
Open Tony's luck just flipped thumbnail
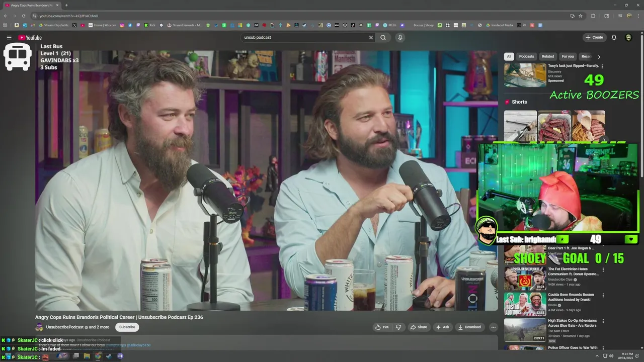[x=525, y=75]
